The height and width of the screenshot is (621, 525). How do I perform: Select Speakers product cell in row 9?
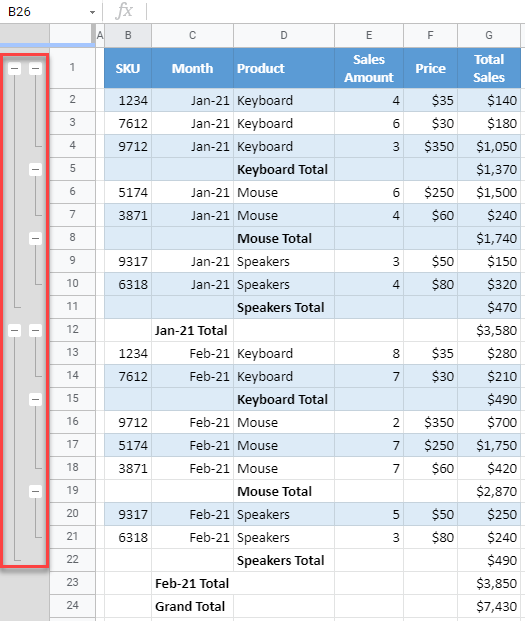(x=284, y=261)
